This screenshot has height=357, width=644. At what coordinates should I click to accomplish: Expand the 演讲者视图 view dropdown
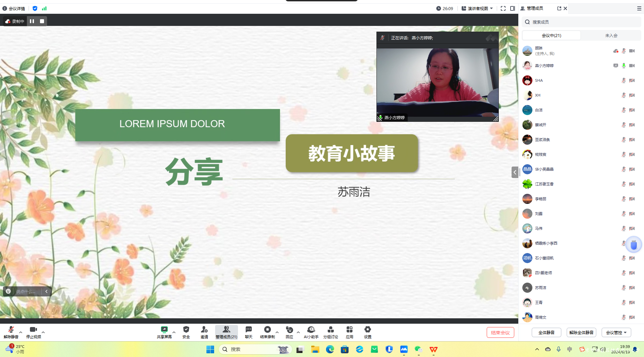pos(477,8)
